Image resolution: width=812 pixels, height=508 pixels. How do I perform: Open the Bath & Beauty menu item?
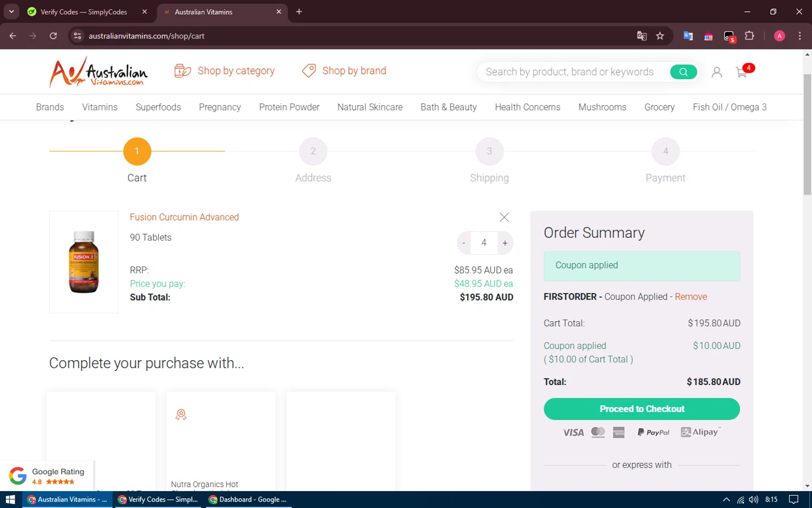click(x=449, y=107)
